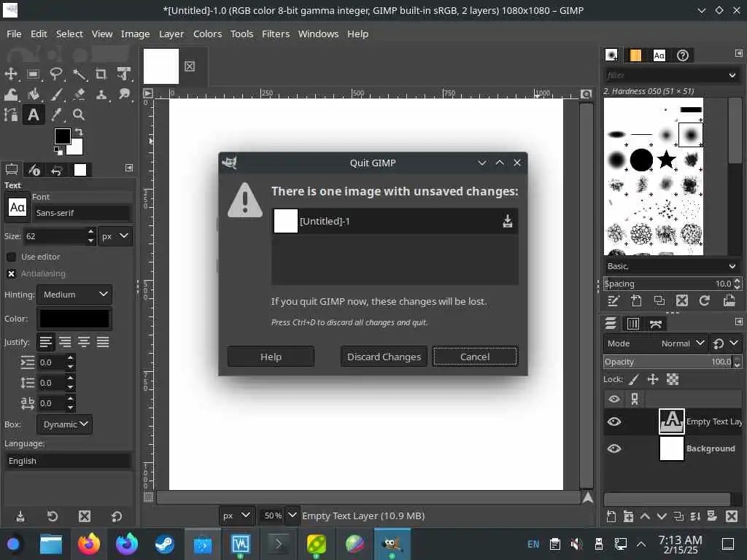The width and height of the screenshot is (747, 560).
Task: Set justify to centered
Action: click(84, 342)
